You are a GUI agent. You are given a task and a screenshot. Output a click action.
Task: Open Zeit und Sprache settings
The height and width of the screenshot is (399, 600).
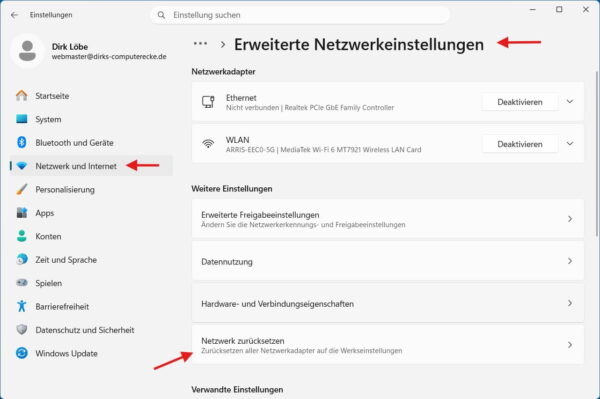pos(92,259)
